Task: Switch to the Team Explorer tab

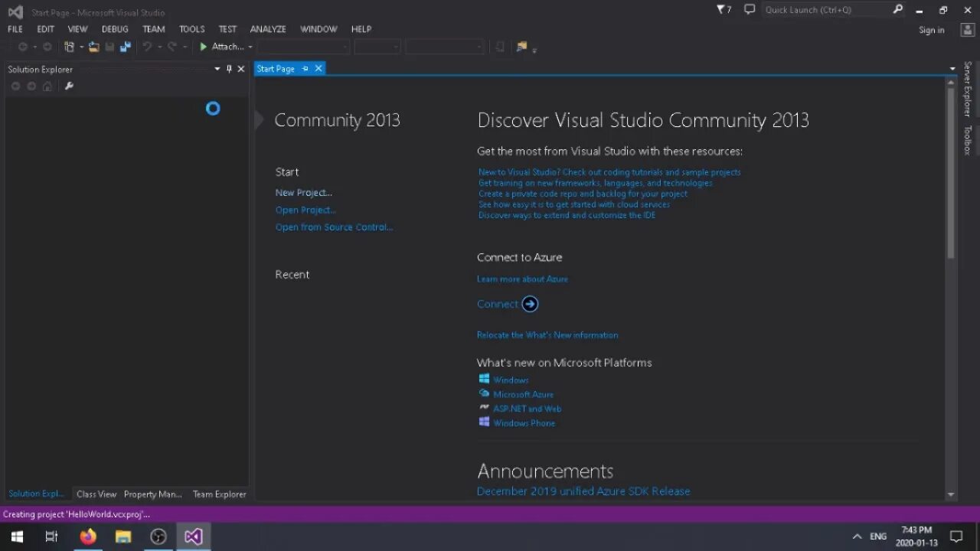Action: click(x=220, y=494)
